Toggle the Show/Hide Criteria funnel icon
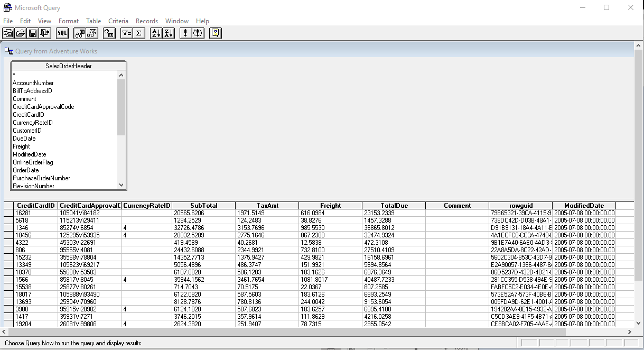The image size is (644, 350). (92, 33)
